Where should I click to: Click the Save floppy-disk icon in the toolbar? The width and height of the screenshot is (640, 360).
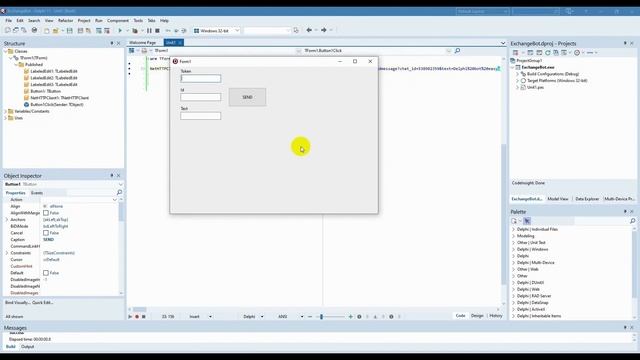tap(69, 31)
